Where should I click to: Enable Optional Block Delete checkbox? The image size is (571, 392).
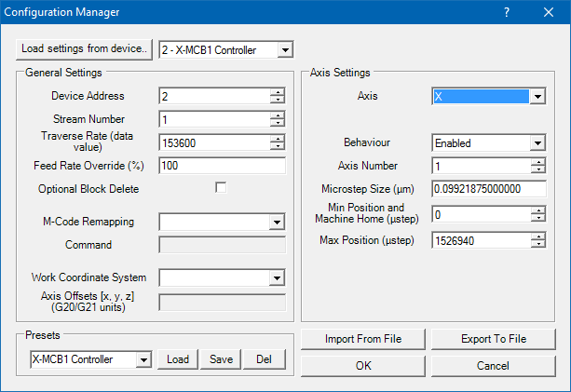pyautogui.click(x=221, y=188)
